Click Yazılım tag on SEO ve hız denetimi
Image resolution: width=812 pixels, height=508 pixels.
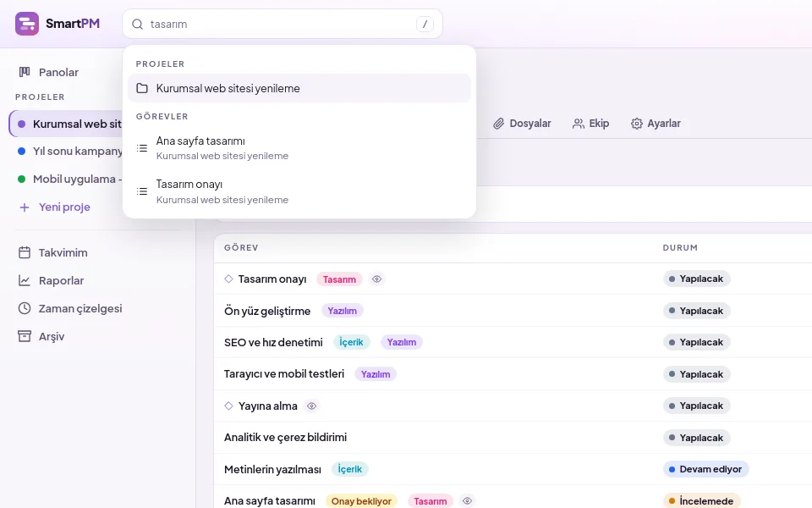coord(401,342)
